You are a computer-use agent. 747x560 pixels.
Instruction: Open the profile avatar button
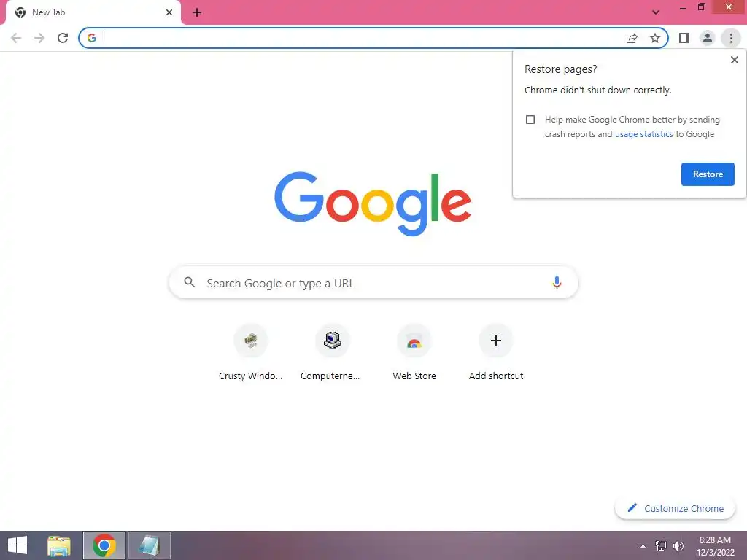click(x=708, y=38)
